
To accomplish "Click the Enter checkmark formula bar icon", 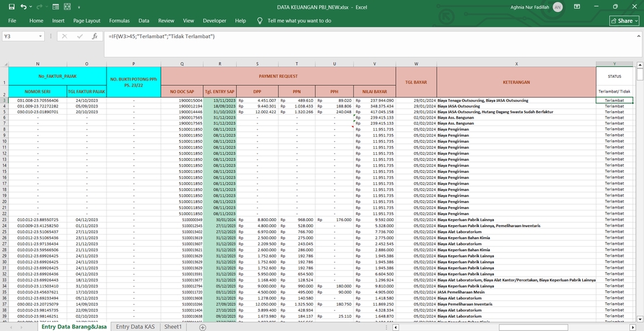I will (80, 36).
